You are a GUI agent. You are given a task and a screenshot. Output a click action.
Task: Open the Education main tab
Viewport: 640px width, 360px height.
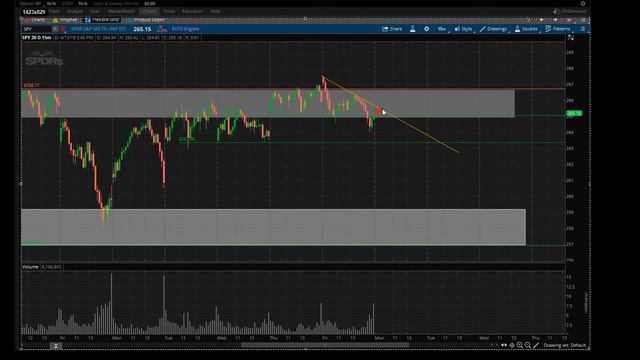(x=192, y=11)
